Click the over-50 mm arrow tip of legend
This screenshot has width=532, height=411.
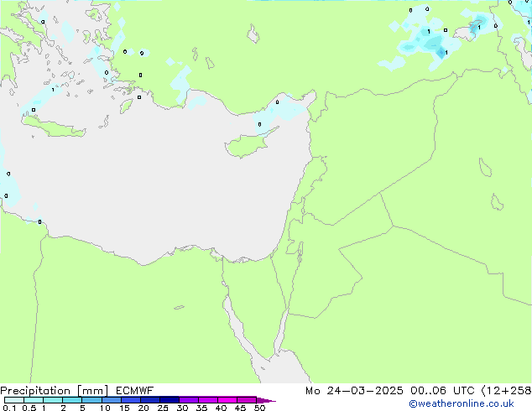click(266, 400)
